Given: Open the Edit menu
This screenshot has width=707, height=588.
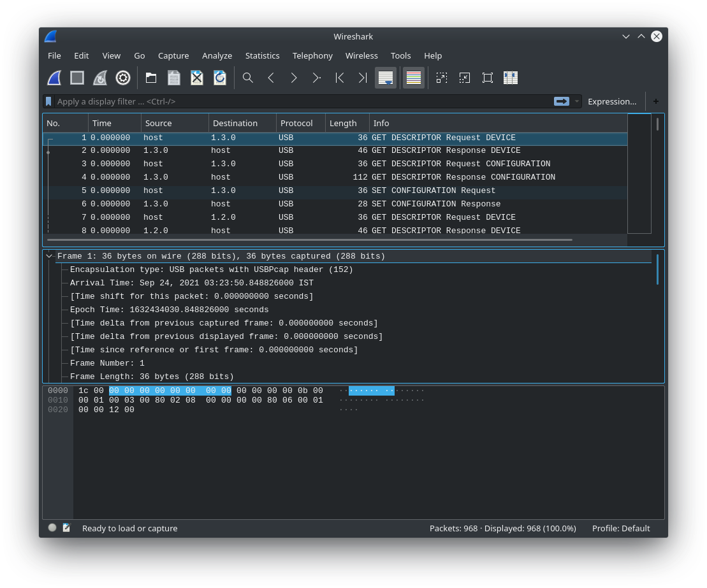Looking at the screenshot, I should (81, 55).
